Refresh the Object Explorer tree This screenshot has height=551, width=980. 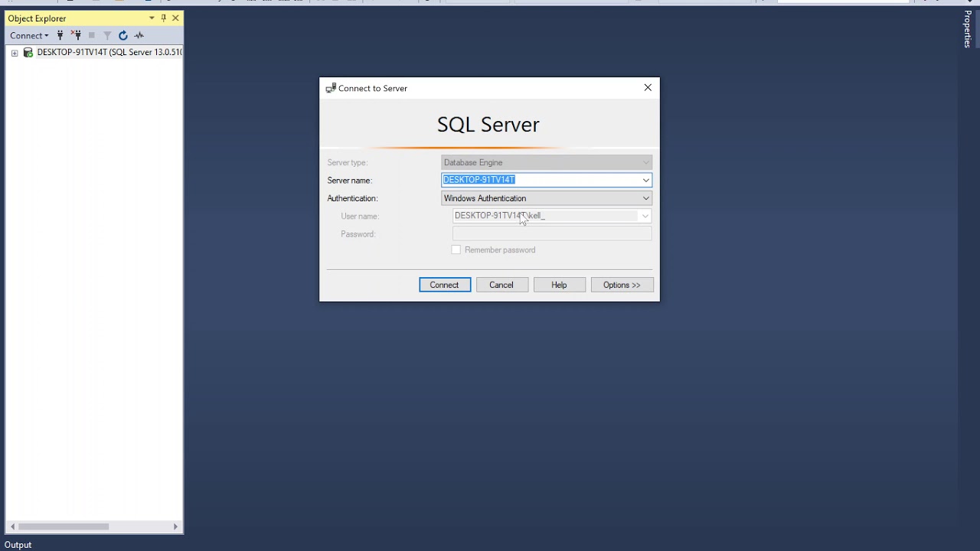coord(122,35)
